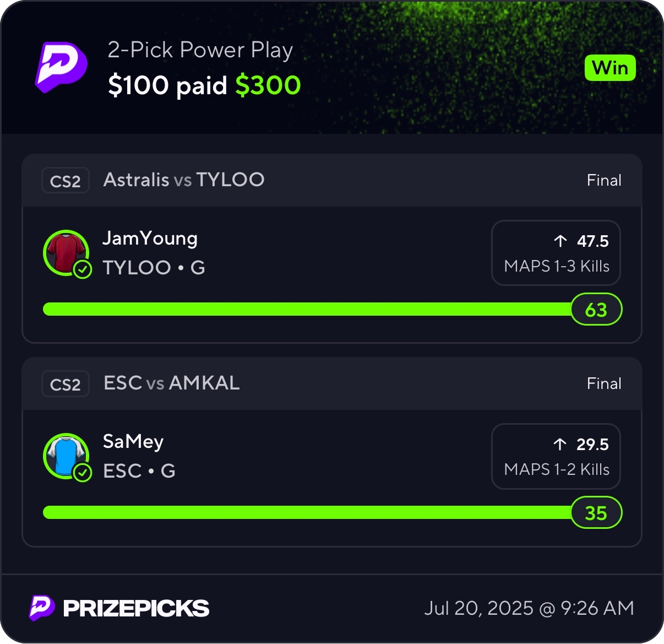Click the small PrizePicks footer logo icon
The height and width of the screenshot is (644, 664).
point(42,608)
